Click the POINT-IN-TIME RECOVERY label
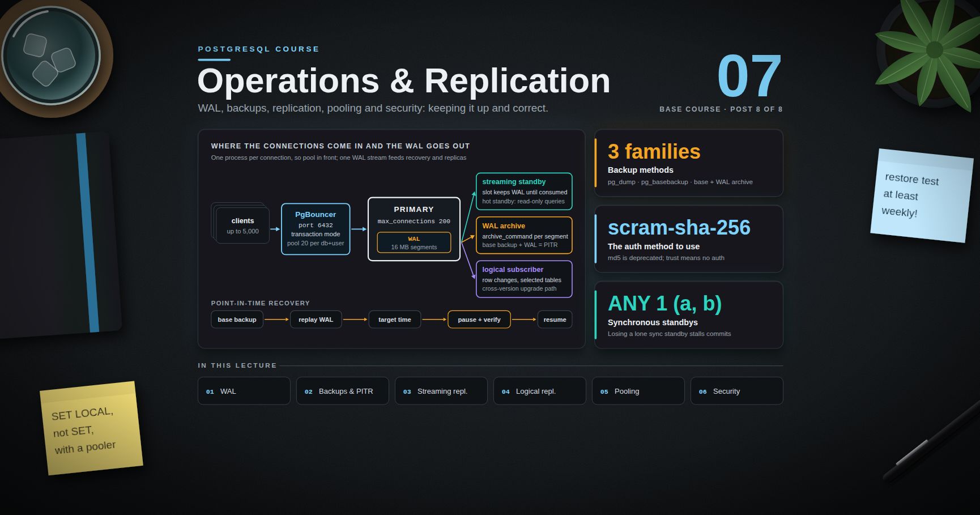The width and height of the screenshot is (980, 515). click(261, 303)
